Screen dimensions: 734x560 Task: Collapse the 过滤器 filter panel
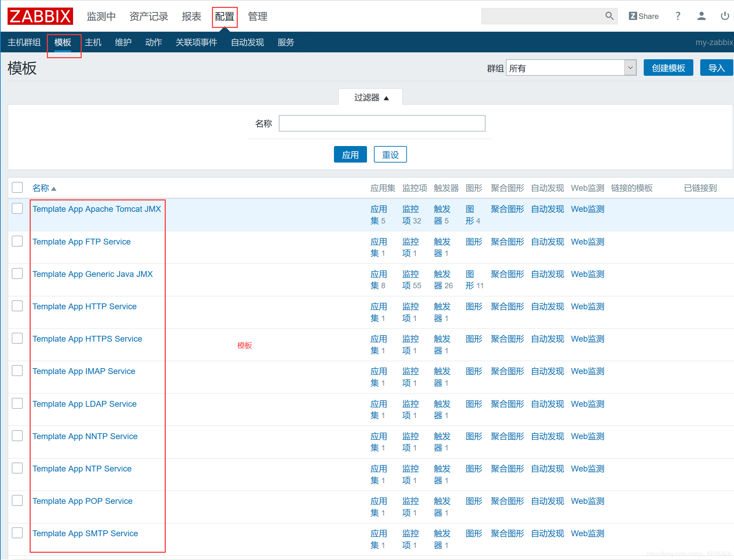371,97
